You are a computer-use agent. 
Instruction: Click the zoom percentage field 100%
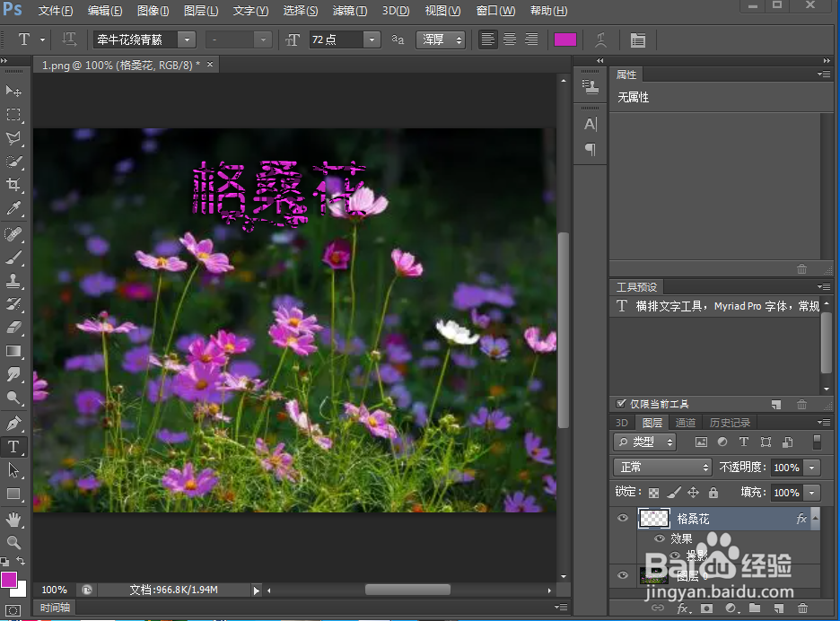[x=54, y=590]
